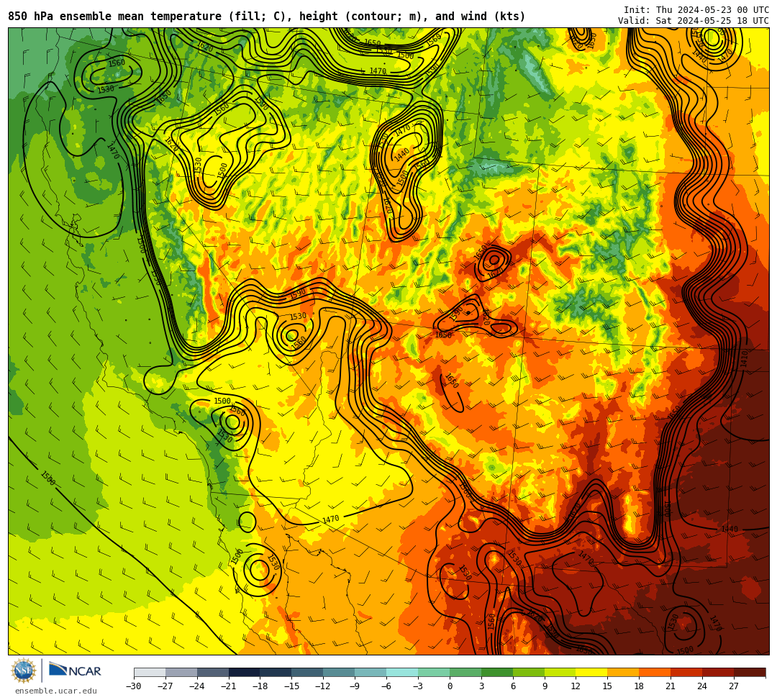
Task: Pick the green colorbar swatch between 0 and 3
Action: [465, 672]
